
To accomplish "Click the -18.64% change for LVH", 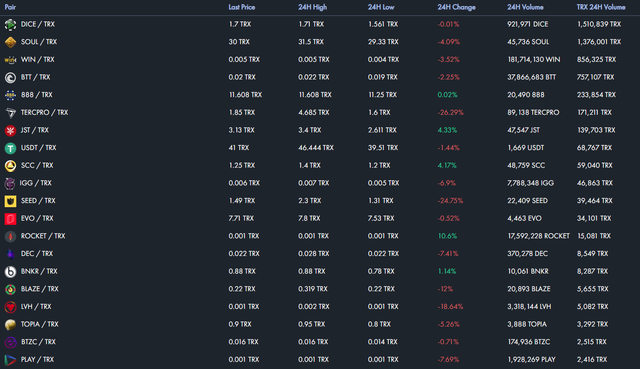I will click(x=450, y=306).
